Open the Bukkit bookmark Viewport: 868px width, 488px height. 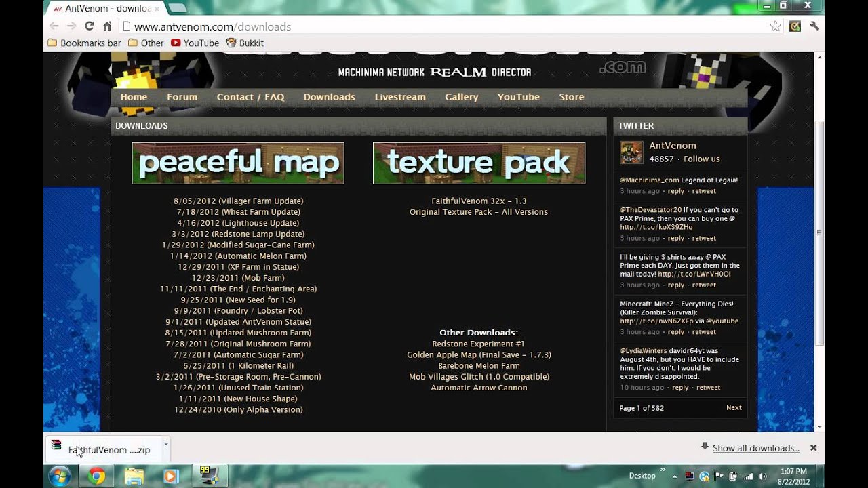245,43
